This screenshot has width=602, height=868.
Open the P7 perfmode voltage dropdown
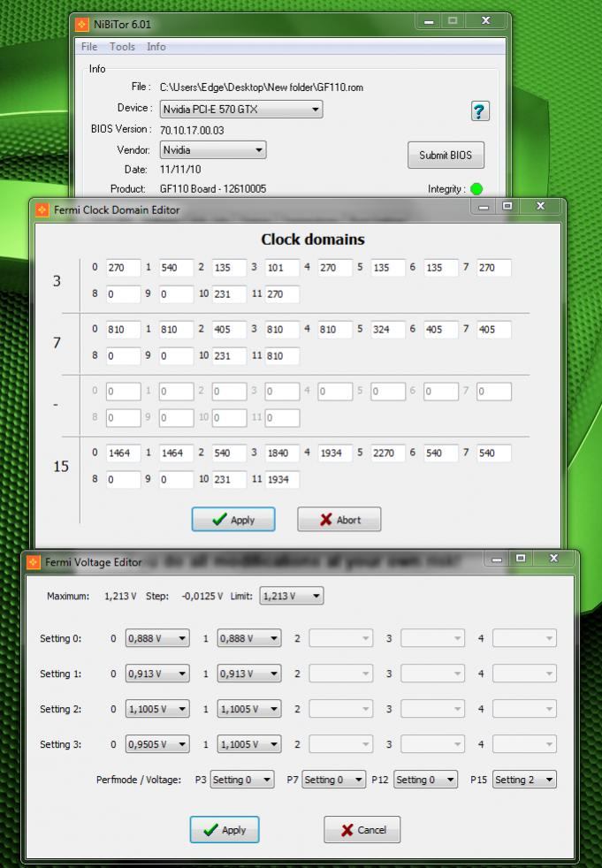point(333,780)
